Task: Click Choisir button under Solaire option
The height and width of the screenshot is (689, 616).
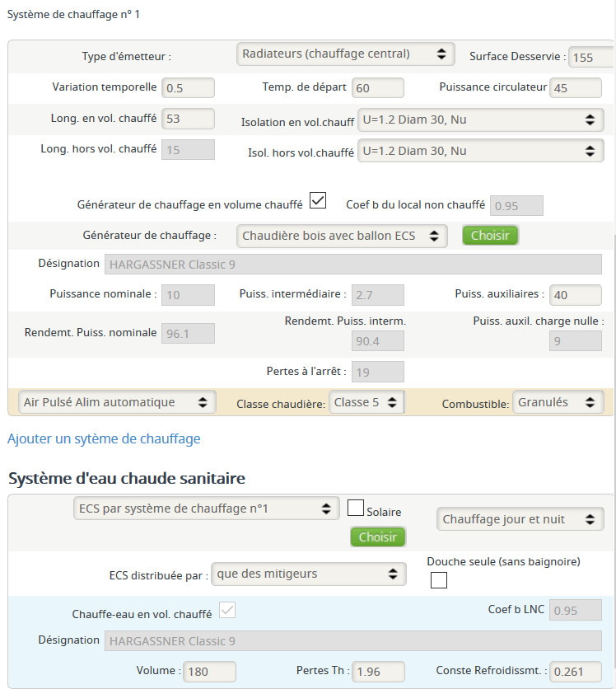Action: click(x=378, y=537)
